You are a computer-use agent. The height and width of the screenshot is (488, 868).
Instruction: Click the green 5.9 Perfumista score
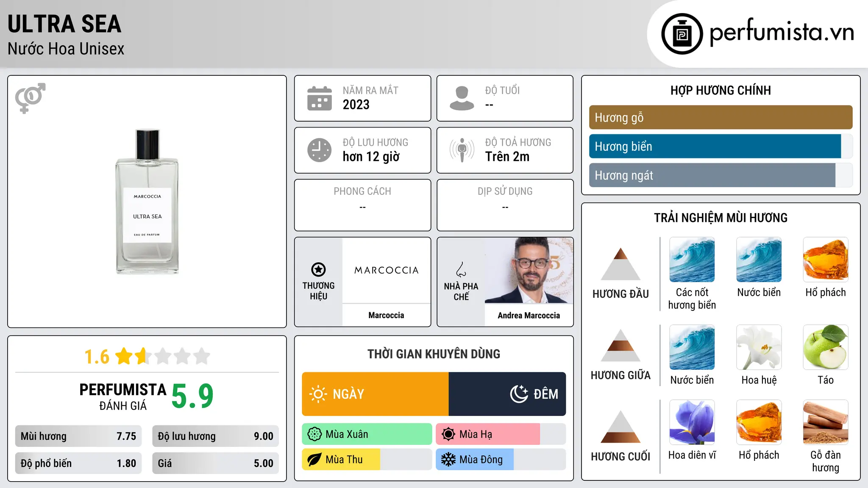pyautogui.click(x=192, y=396)
